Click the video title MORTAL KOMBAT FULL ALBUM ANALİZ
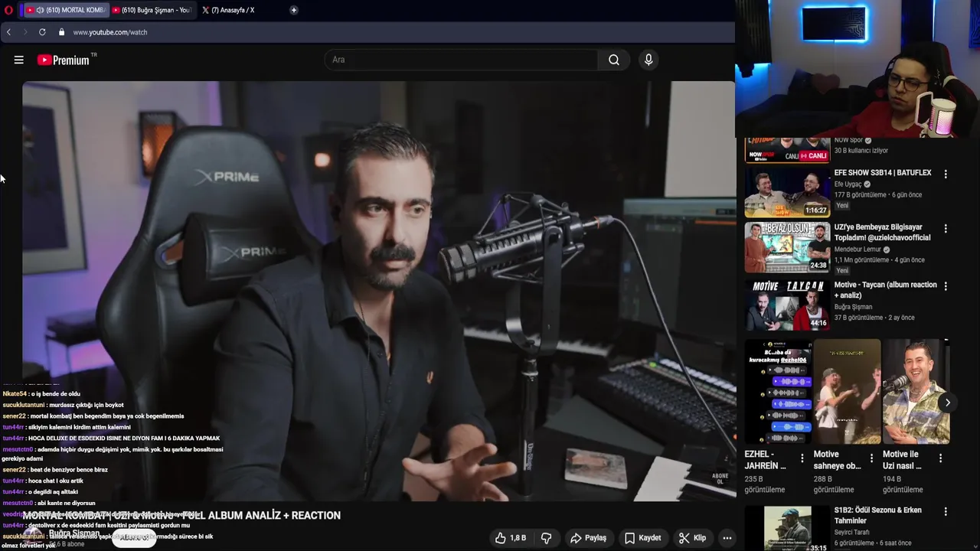The width and height of the screenshot is (980, 551). tap(181, 516)
